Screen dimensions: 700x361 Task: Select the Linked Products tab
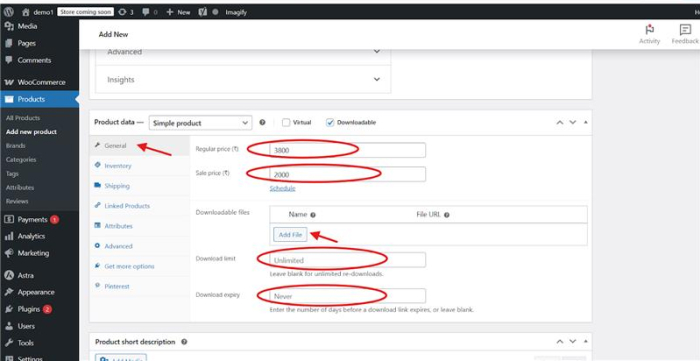pos(140,206)
